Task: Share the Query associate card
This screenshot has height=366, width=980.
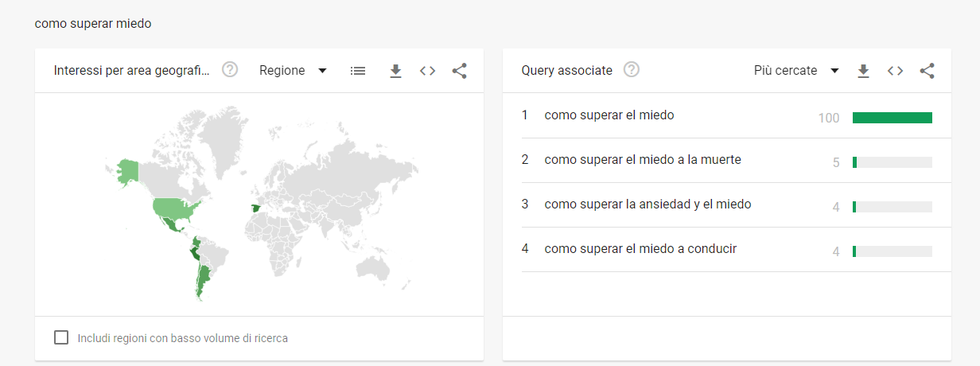Action: coord(927,71)
